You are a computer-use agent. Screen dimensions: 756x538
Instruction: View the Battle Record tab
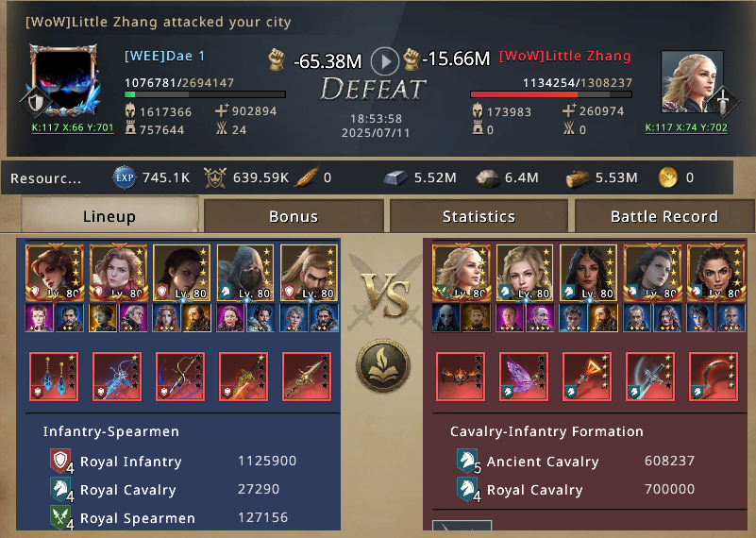tap(664, 216)
